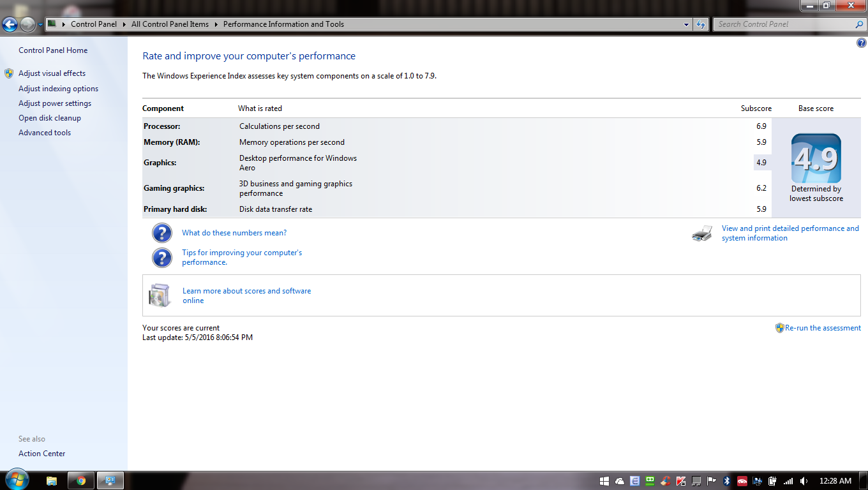
Task: Click the shield icon beside Adjust visual effects
Action: point(9,73)
